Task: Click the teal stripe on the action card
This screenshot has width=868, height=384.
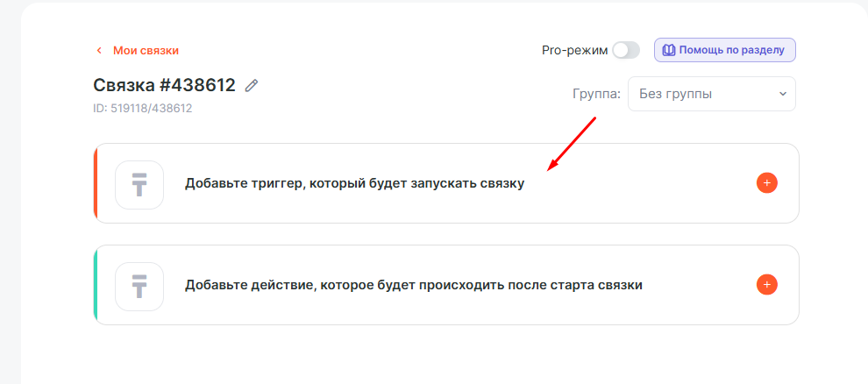Action: pyautogui.click(x=95, y=285)
